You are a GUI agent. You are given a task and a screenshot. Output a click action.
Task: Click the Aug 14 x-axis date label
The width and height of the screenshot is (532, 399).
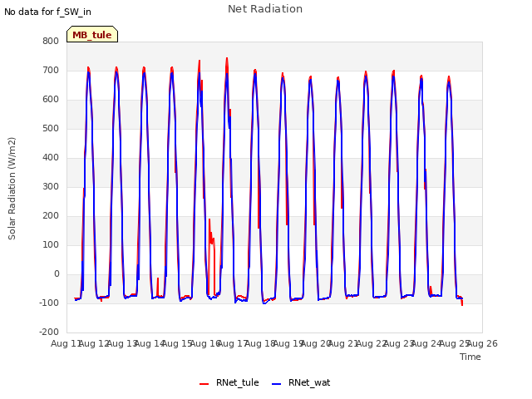[x=150, y=343]
